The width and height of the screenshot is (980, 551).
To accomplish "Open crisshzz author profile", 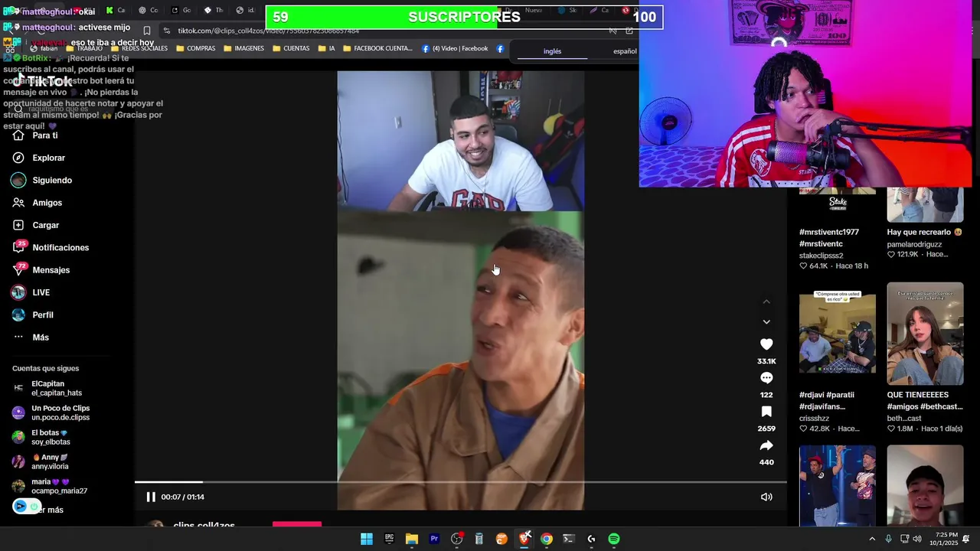I will point(815,418).
